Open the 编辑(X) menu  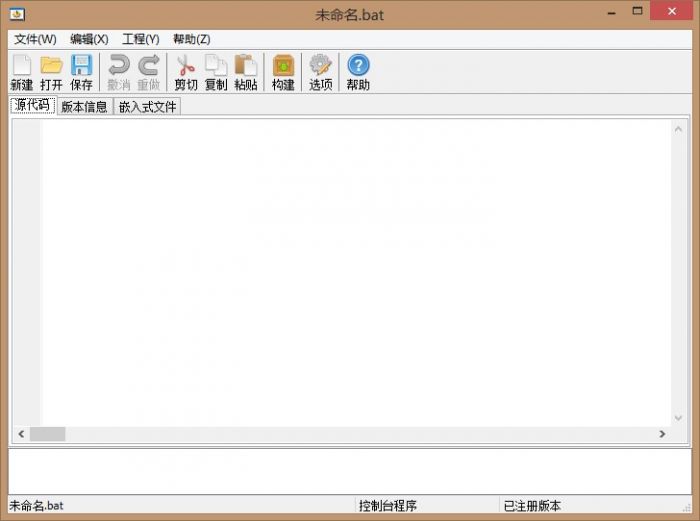pos(89,39)
